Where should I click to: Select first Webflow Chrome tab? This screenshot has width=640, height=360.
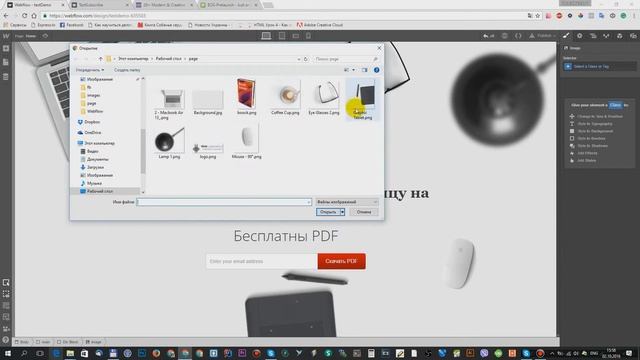[x=34, y=5]
